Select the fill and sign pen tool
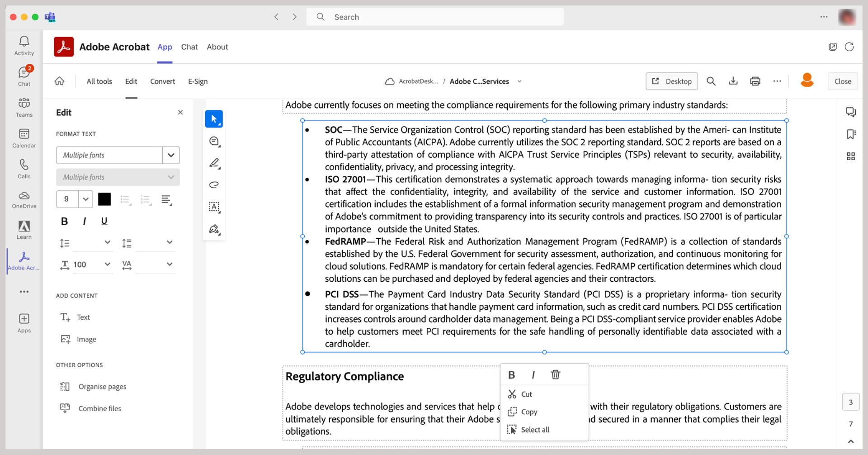Image resolution: width=868 pixels, height=455 pixels. [214, 229]
